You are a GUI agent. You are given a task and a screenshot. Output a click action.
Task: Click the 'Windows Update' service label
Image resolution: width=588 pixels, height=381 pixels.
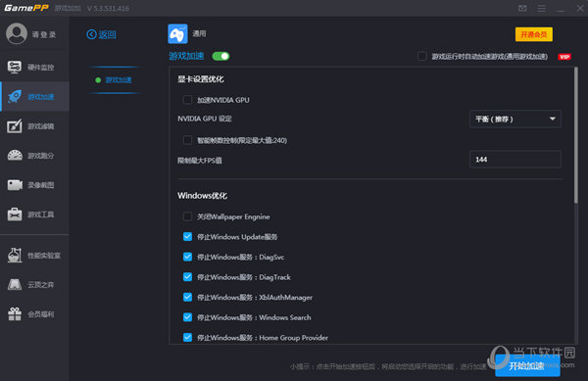pos(237,237)
